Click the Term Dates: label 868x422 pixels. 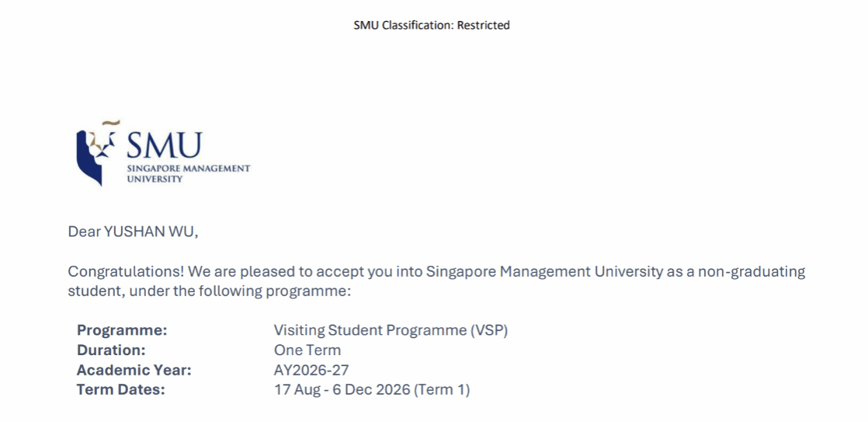pyautogui.click(x=121, y=390)
